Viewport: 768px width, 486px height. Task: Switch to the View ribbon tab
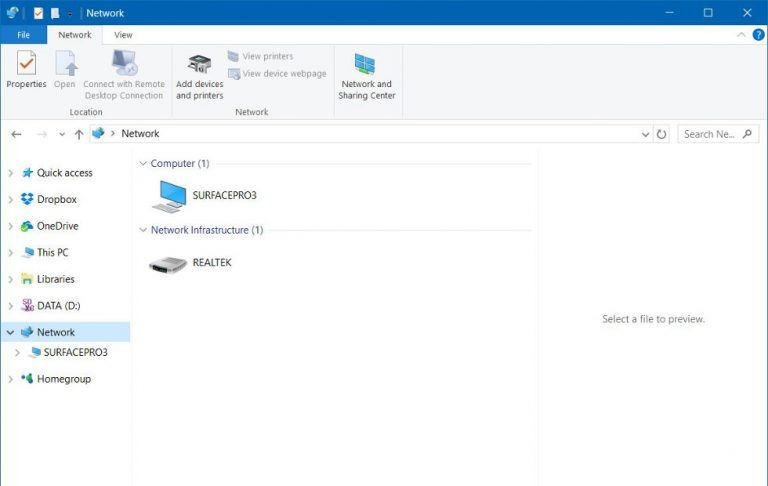tap(123, 35)
